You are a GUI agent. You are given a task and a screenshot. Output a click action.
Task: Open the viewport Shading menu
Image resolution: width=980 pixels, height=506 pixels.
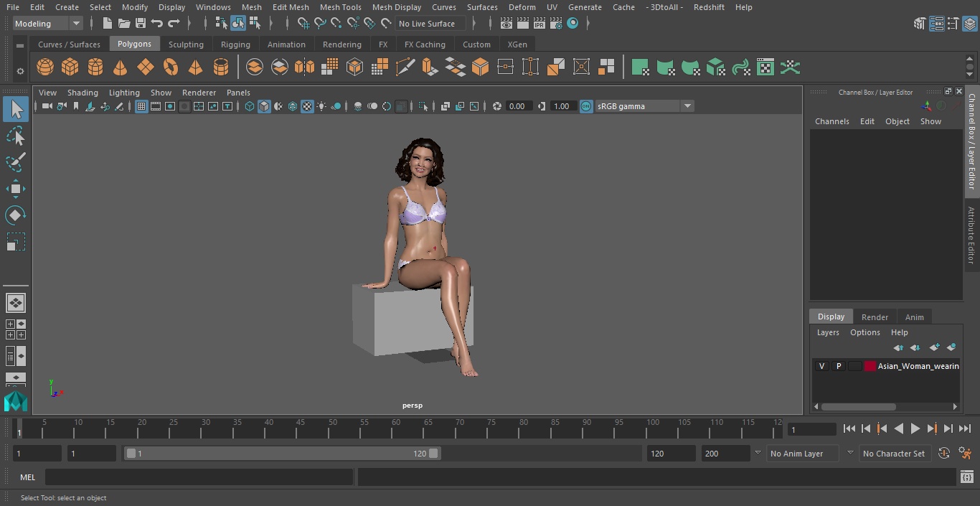click(83, 93)
